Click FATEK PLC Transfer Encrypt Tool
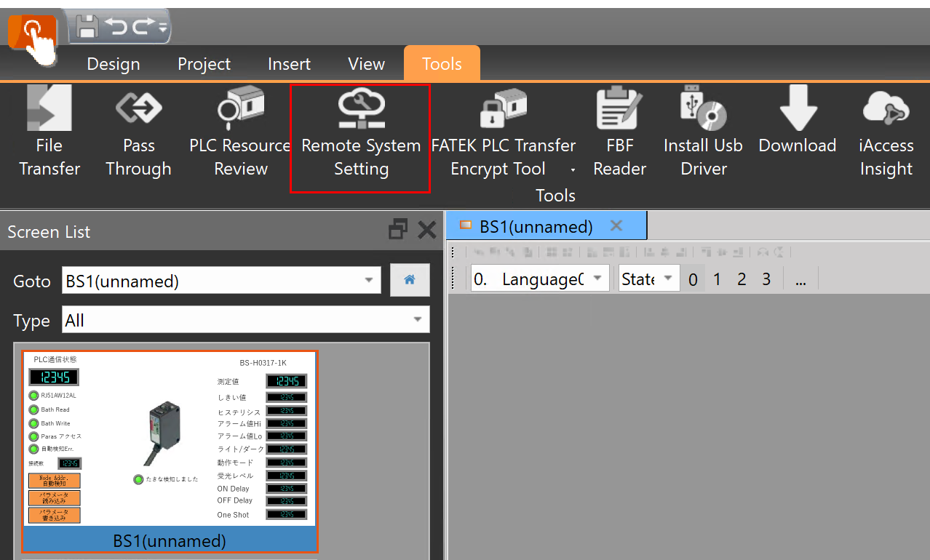The image size is (930, 560). point(503,131)
